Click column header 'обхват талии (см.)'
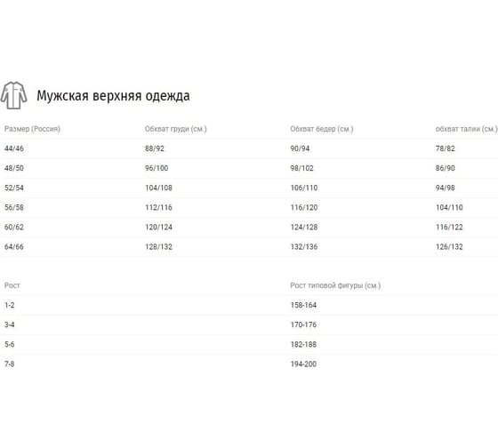This screenshot has width=498, height=448. click(466, 129)
